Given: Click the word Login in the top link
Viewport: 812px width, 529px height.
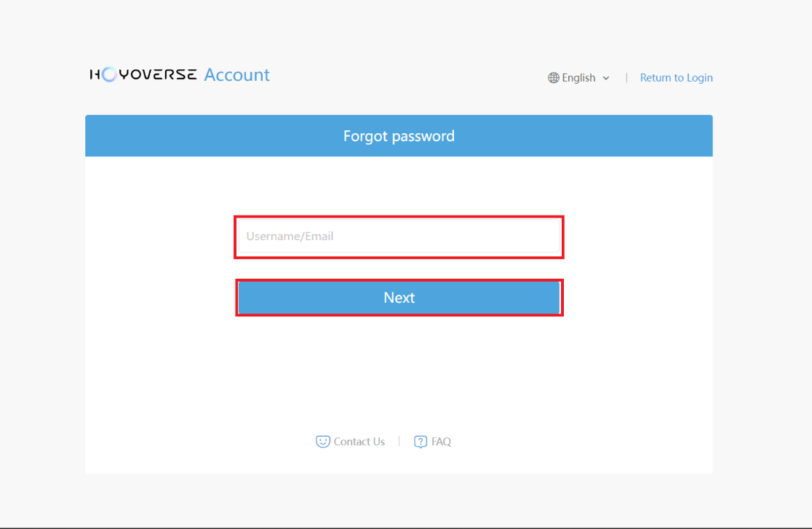Looking at the screenshot, I should tap(700, 78).
